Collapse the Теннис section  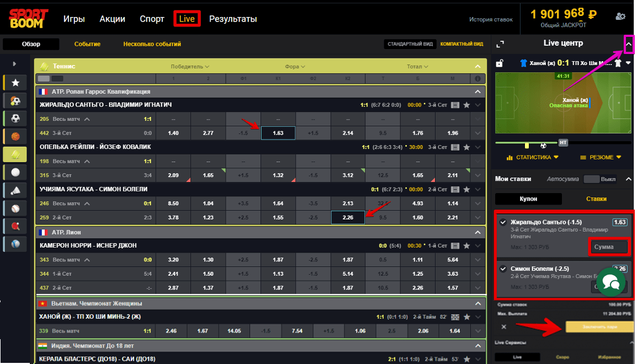pos(478,66)
